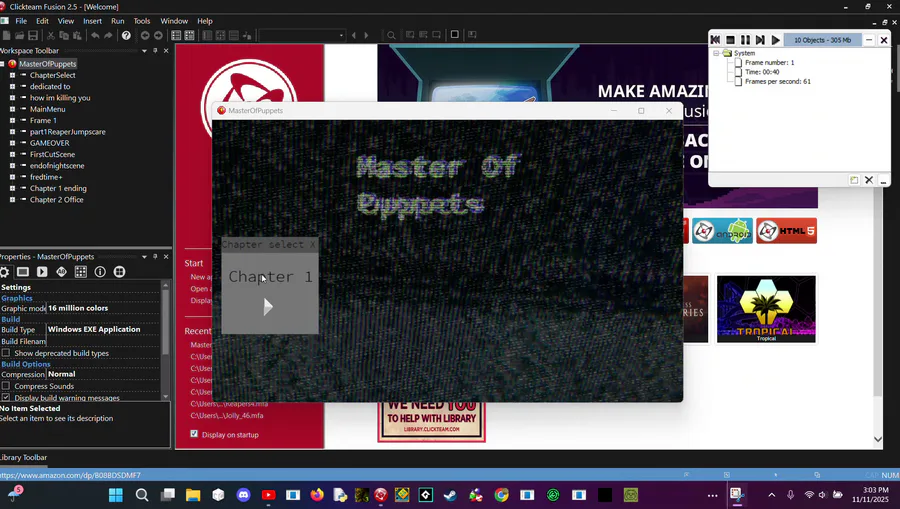Click the Forward navigation arrow in toolbar
This screenshot has width=900, height=509.
(158, 36)
